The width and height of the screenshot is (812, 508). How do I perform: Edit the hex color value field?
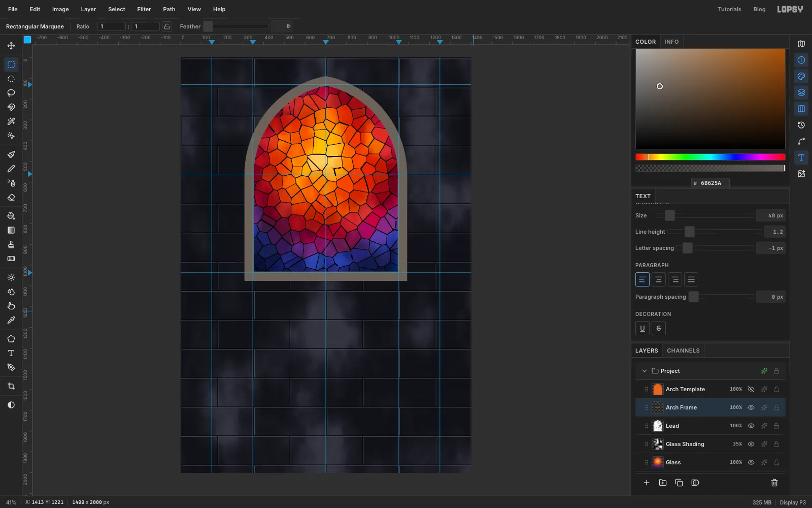[x=710, y=183]
